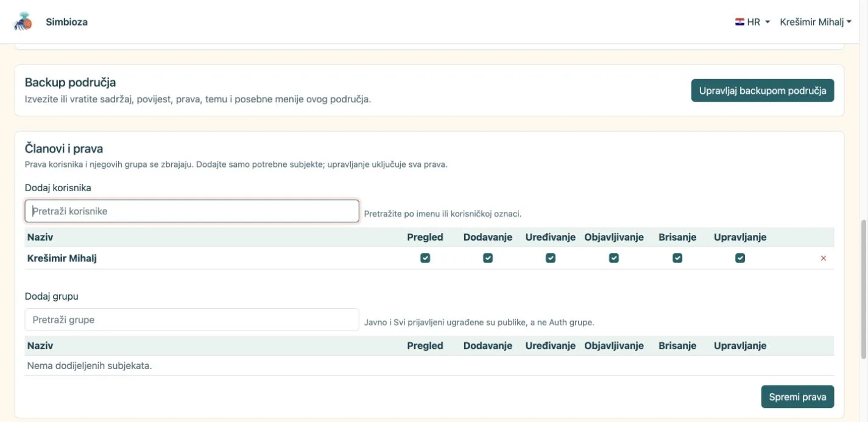Click the Simbioza hermit crab logo
The width and height of the screenshot is (868, 422).
(x=23, y=22)
